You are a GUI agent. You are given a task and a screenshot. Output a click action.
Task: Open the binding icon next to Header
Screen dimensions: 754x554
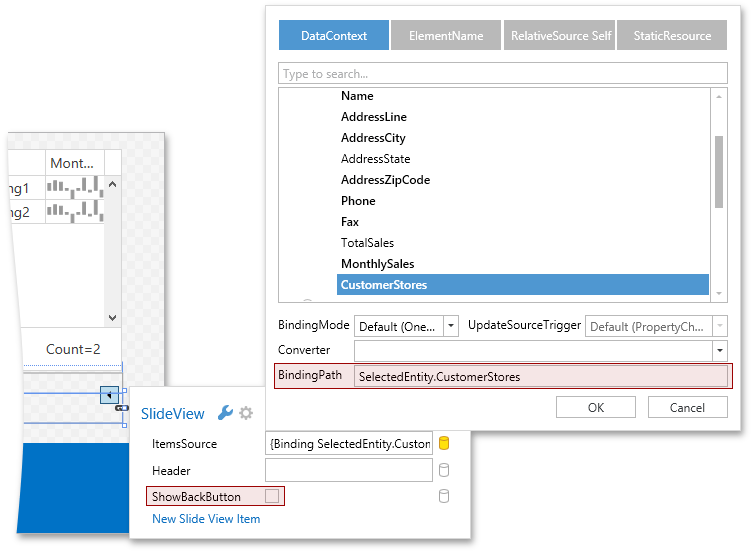click(445, 470)
